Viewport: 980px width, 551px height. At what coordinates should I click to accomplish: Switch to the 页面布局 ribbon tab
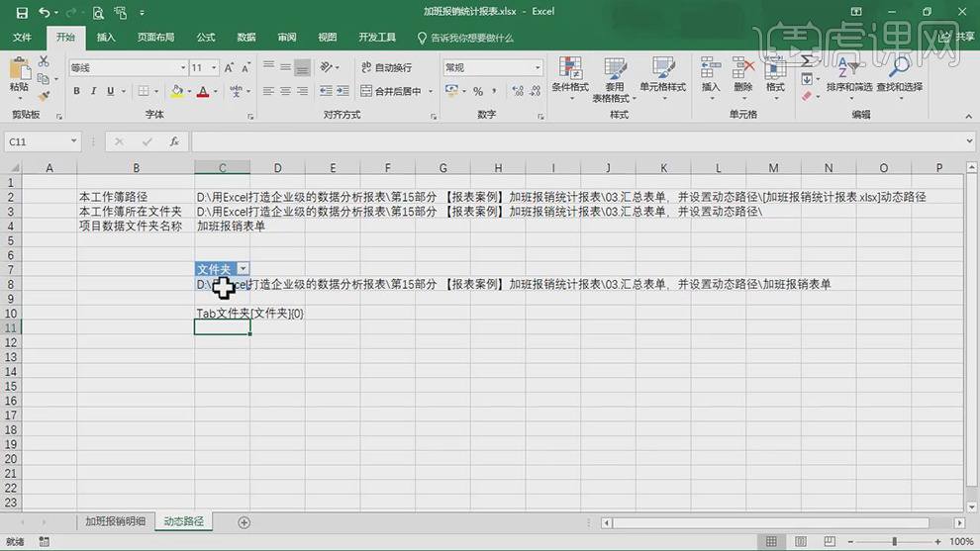[155, 38]
